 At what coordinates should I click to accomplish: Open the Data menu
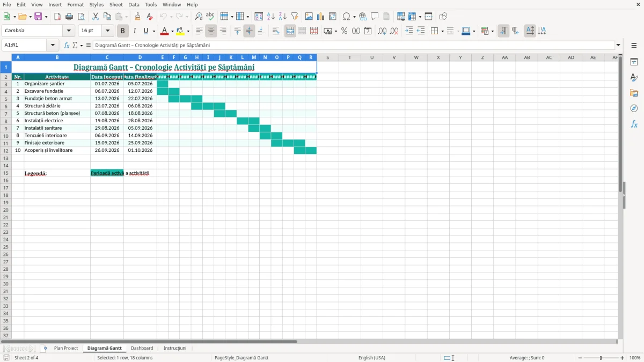point(134,4)
